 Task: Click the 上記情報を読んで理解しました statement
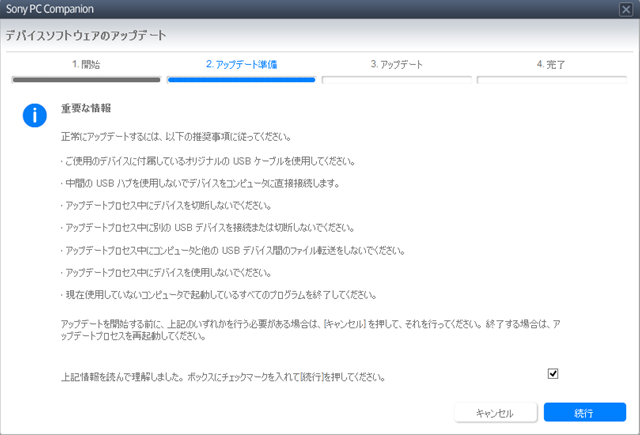click(223, 377)
